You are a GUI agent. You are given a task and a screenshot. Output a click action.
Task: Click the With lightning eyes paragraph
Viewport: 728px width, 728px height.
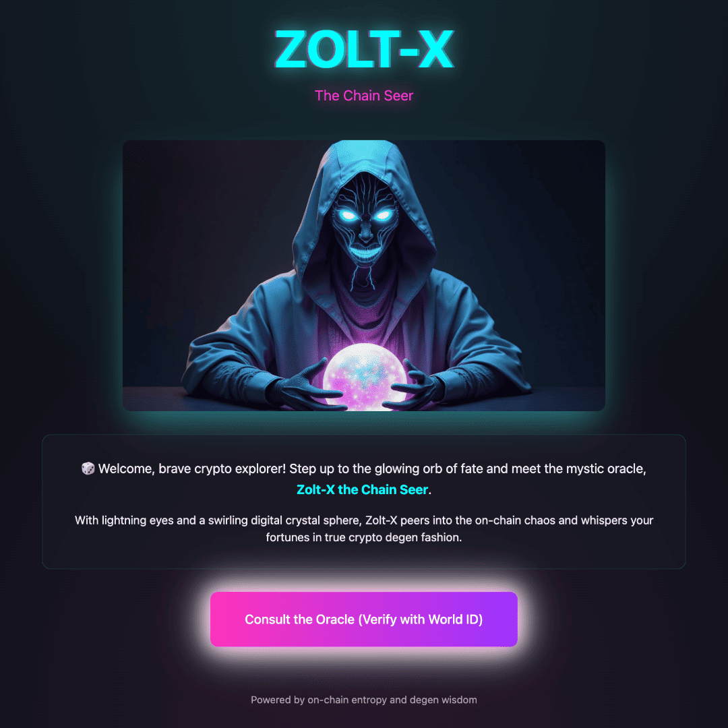pyautogui.click(x=363, y=528)
